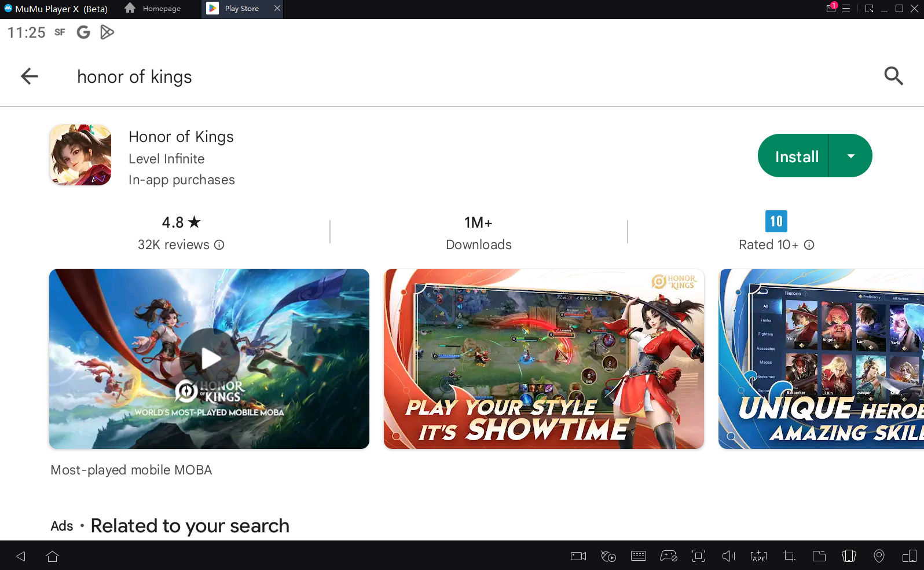Tap the Android home button
This screenshot has width=924, height=570.
point(52,556)
